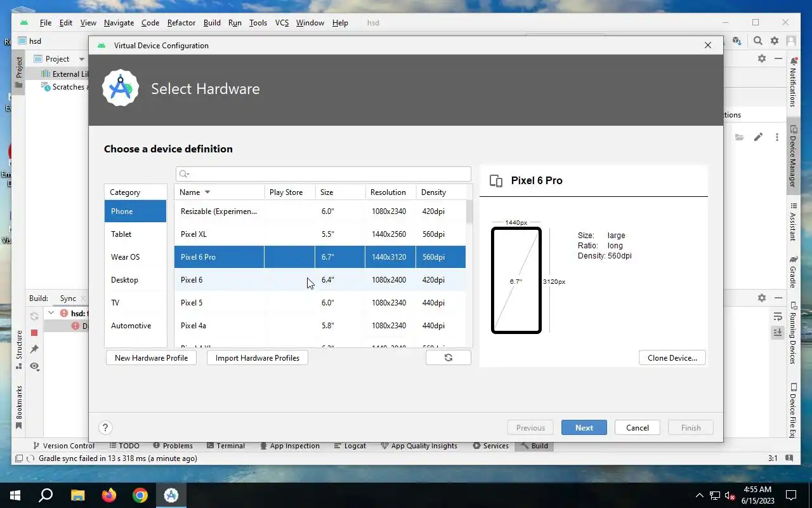Open the VCS menu
Screen dimensions: 812x508
coord(282,23)
